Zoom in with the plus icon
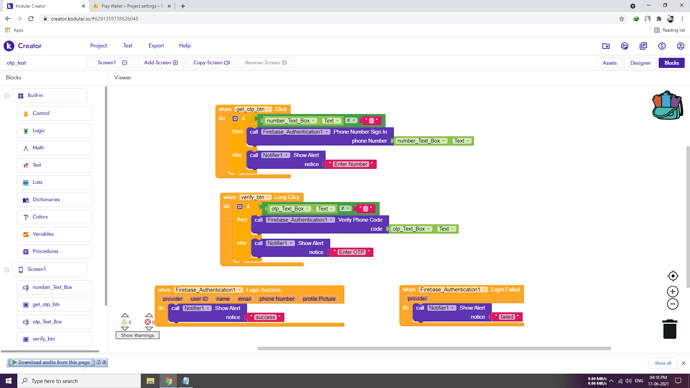Screen dimensions: 690x388 tap(672, 291)
